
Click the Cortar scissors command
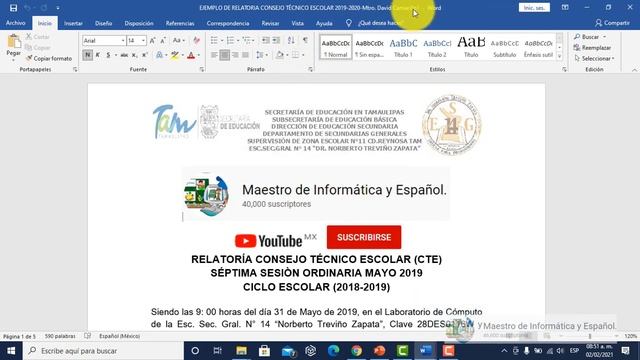pos(38,37)
